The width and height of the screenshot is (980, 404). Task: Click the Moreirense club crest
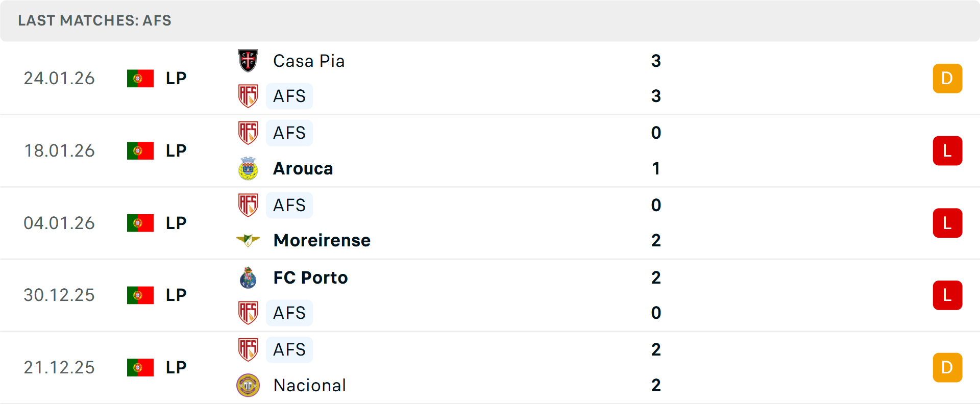pyautogui.click(x=248, y=240)
